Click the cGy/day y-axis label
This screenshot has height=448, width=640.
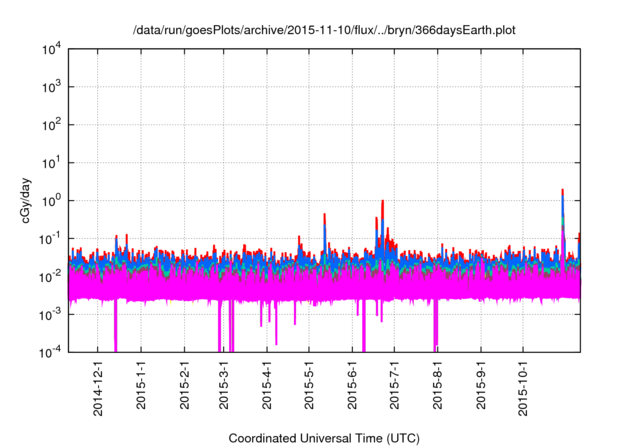coord(32,200)
